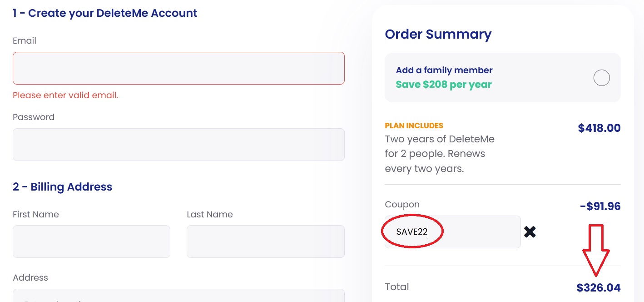Click the Email input field

178,68
